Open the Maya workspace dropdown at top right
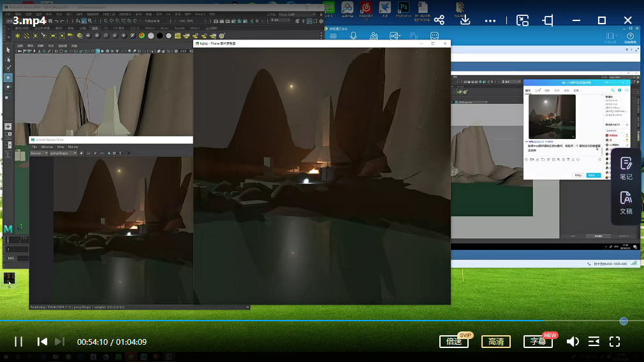 (x=296, y=15)
